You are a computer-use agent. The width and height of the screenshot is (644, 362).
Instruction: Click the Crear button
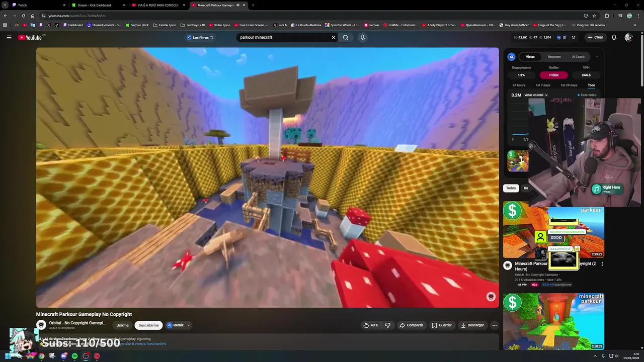point(595,37)
